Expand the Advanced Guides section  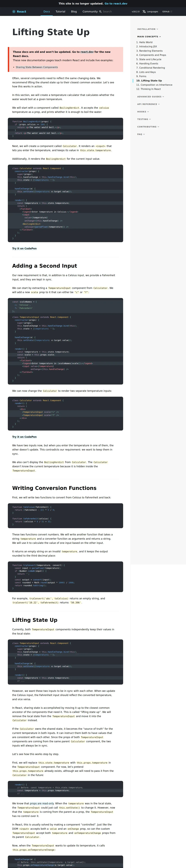click(151, 97)
